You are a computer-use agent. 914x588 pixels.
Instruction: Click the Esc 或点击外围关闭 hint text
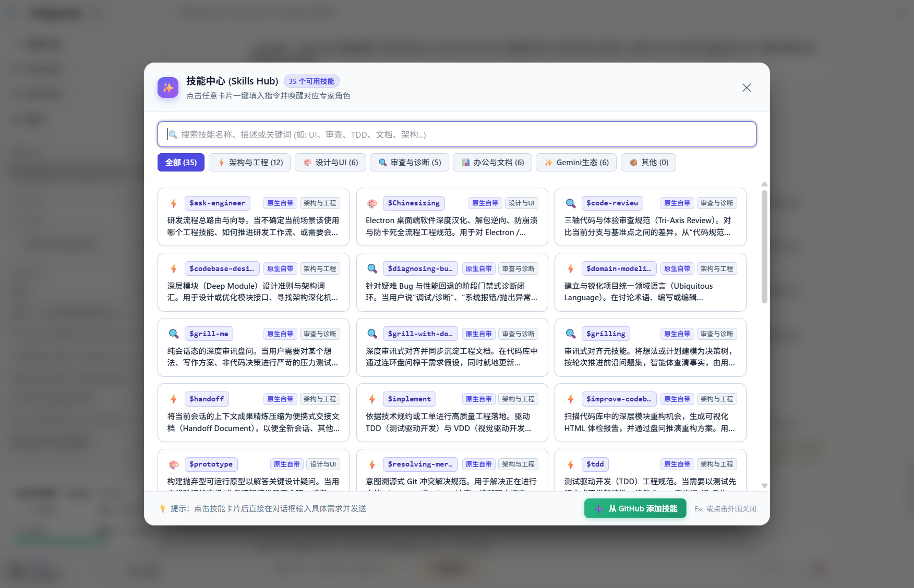click(725, 509)
